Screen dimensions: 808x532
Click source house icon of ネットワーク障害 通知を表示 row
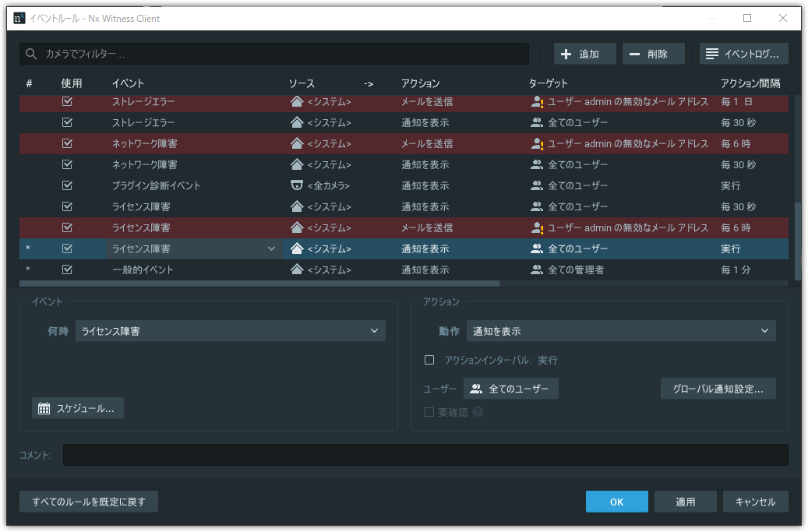click(x=297, y=165)
